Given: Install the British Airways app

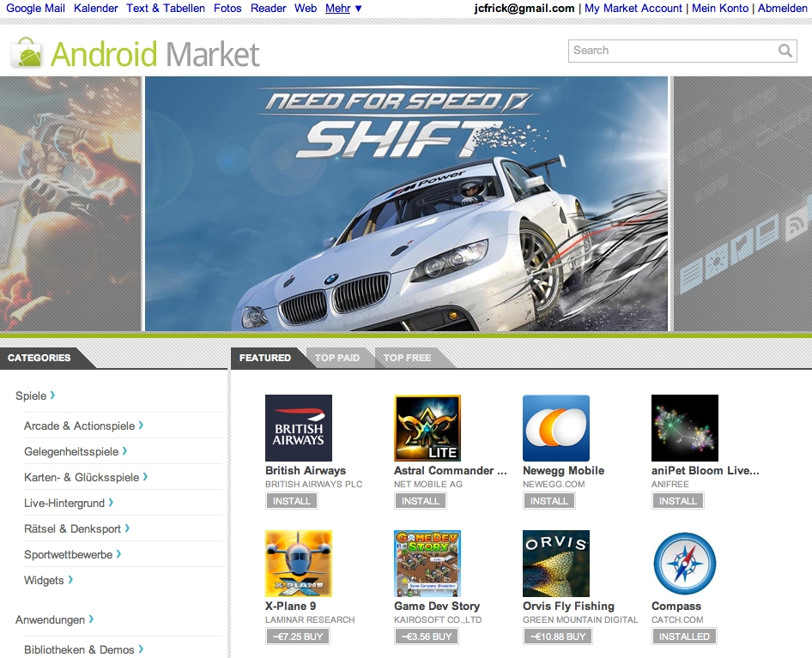Looking at the screenshot, I should click(292, 501).
